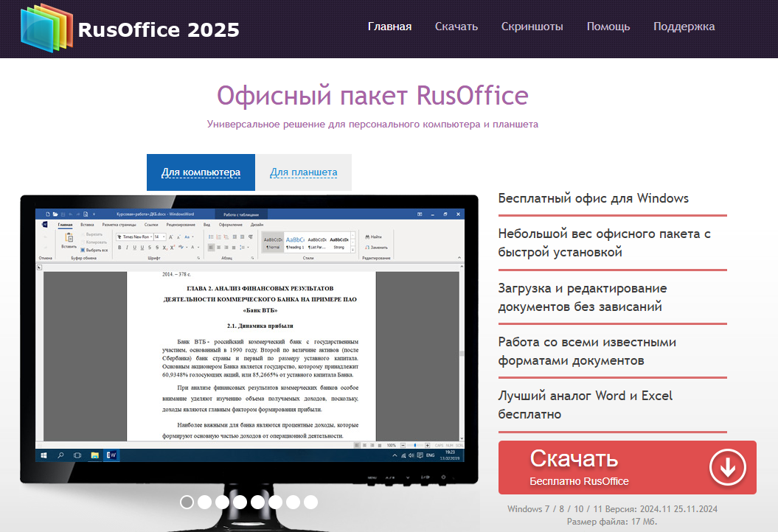Click the text Небольшой вес офисного пакета
This screenshot has height=532, width=778.
click(605, 242)
